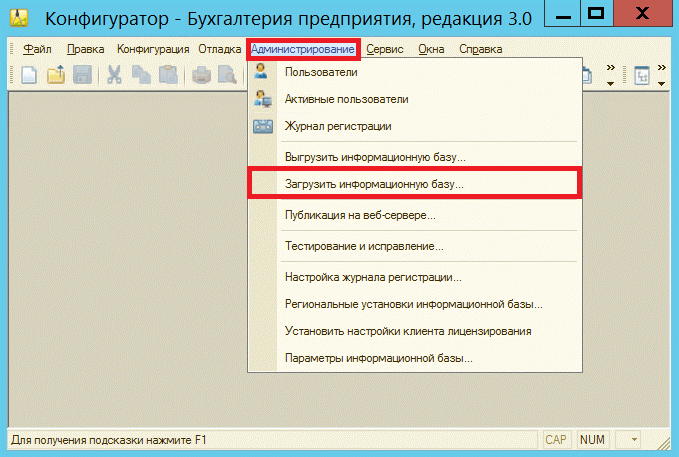Click the Save floppy disk icon
This screenshot has height=457, width=679.
click(x=82, y=75)
